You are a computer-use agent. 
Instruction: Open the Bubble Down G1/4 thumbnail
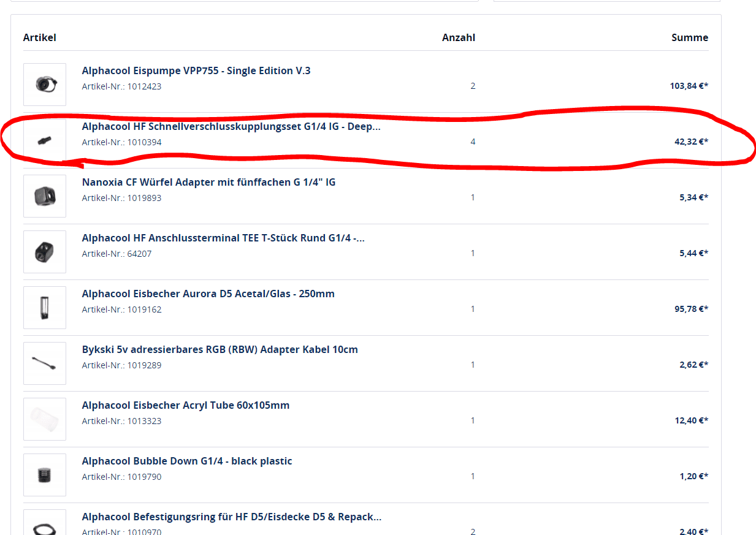coord(45,475)
